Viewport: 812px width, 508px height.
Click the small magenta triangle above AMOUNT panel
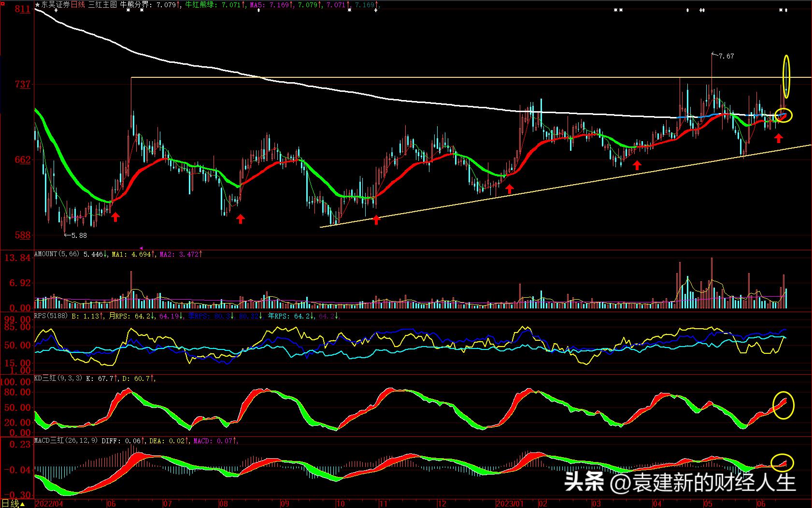pos(141,248)
